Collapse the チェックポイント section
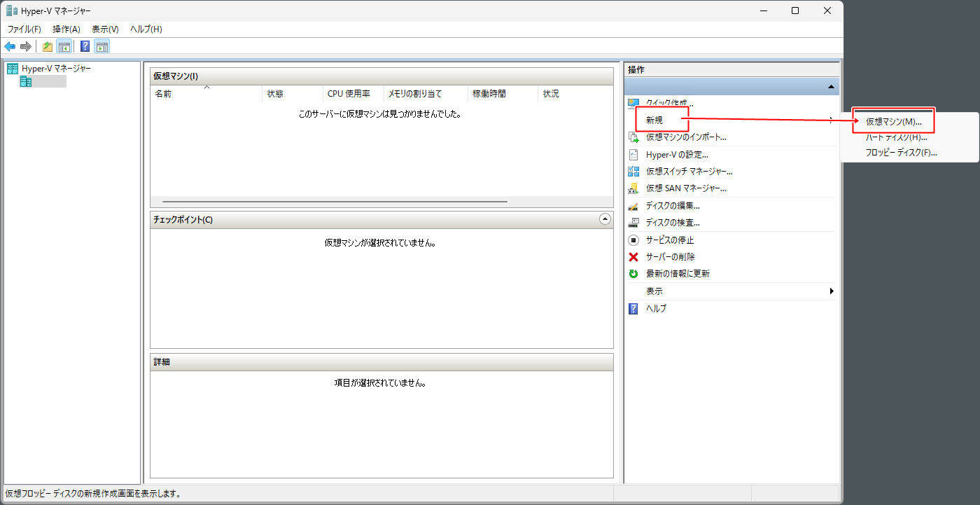 (605, 219)
